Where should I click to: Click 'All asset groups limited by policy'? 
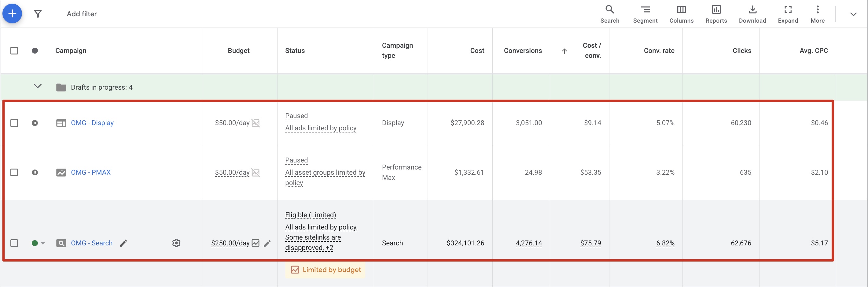(x=325, y=177)
